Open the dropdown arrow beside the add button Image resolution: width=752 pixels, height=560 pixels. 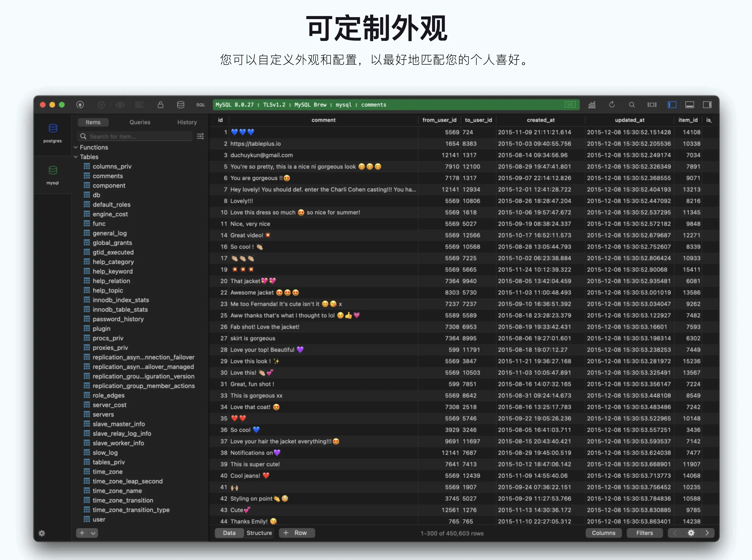pos(93,533)
